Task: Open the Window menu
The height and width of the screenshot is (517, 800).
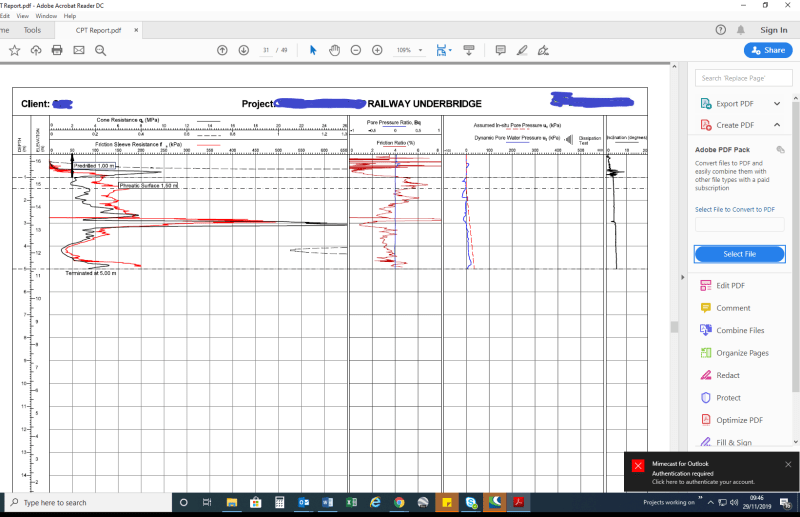Action: tap(46, 16)
